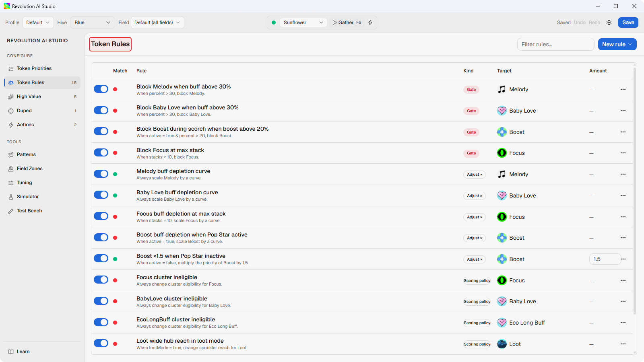The height and width of the screenshot is (362, 644).
Task: Toggle Boost ×1.5 when Pop Star inactive
Action: [x=101, y=258]
